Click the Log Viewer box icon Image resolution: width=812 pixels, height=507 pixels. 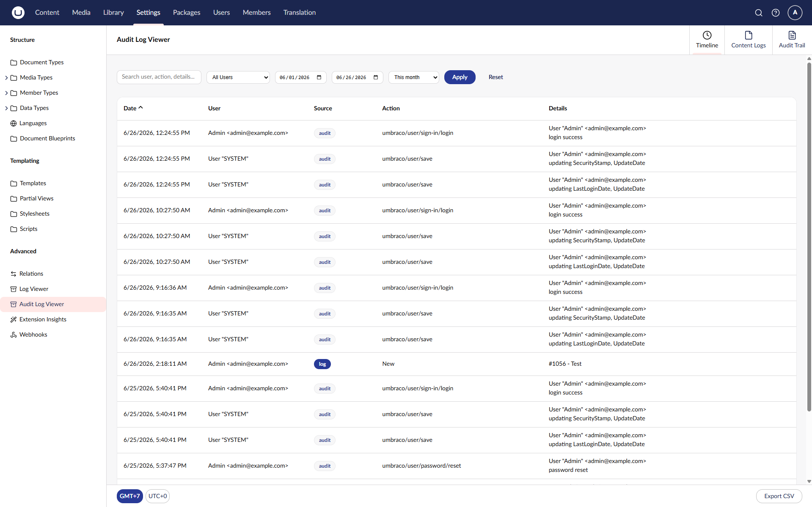tap(14, 289)
